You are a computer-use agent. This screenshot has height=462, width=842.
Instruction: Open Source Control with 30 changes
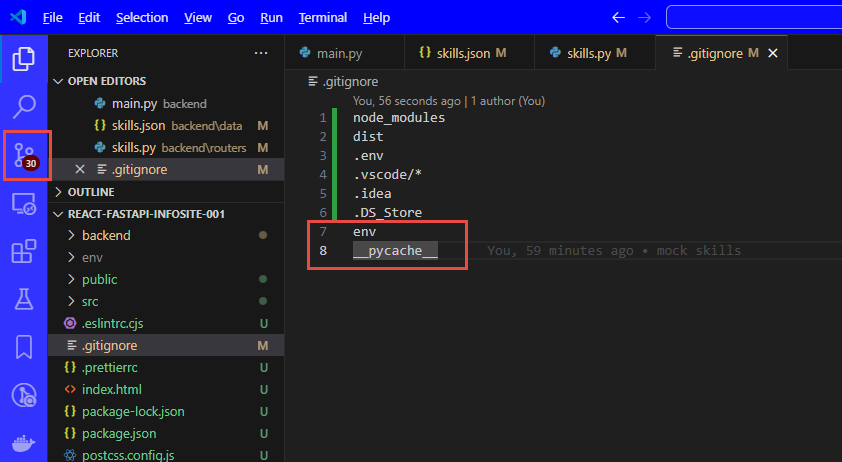(x=25, y=155)
